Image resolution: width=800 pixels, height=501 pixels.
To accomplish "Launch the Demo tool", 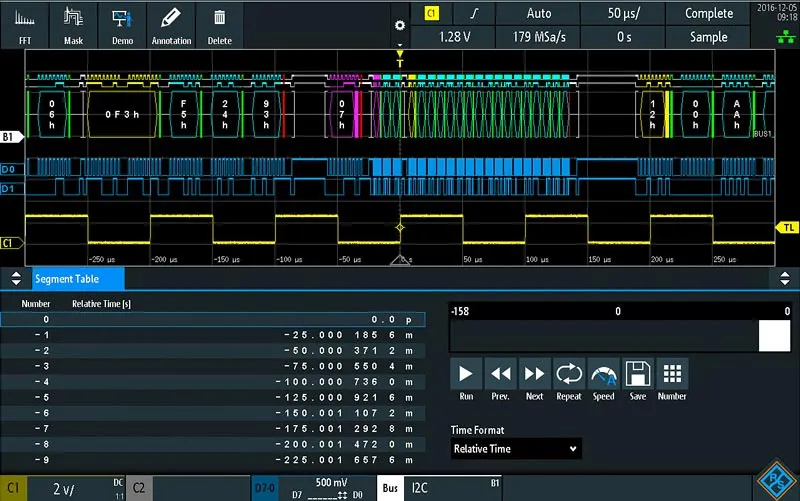I will point(122,25).
